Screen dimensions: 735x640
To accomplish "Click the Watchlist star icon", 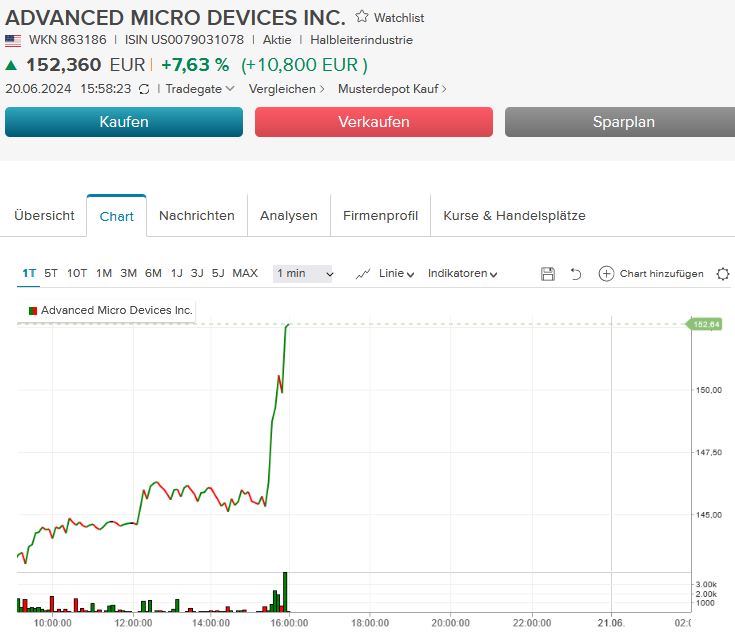I will (362, 17).
